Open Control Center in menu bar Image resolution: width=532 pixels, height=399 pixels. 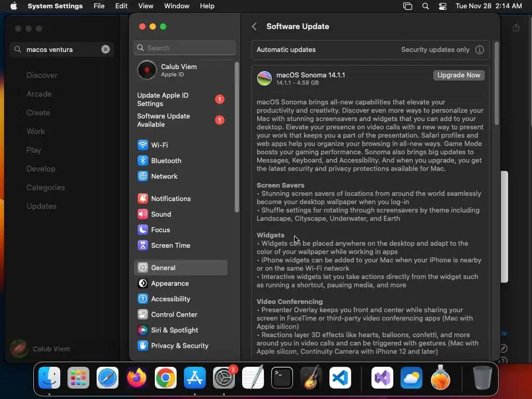coord(443,6)
